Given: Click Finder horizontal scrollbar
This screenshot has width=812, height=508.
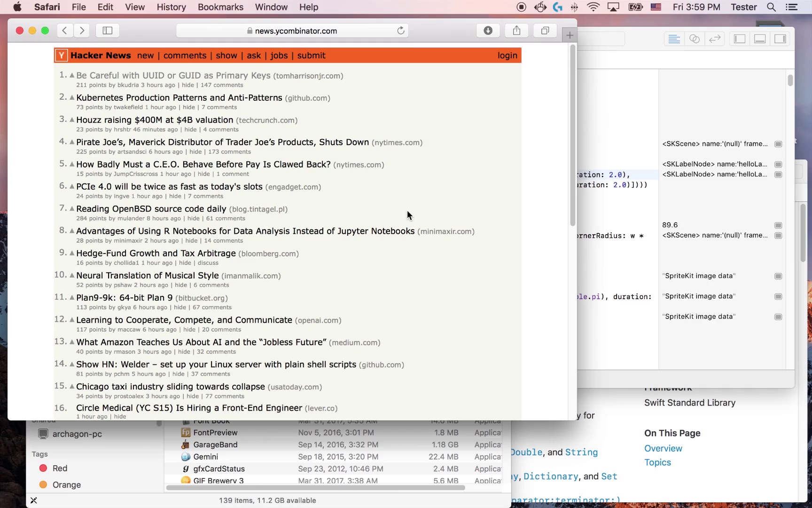Looking at the screenshot, I should tap(315, 487).
